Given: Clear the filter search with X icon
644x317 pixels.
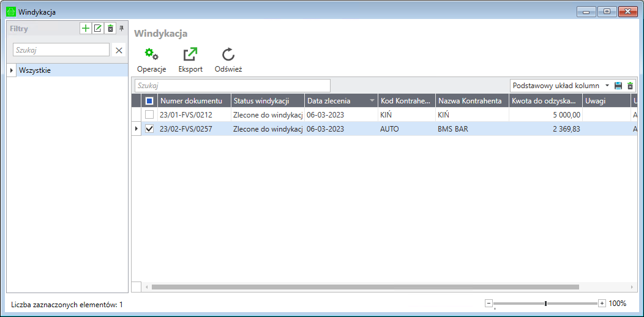Looking at the screenshot, I should coord(119,50).
